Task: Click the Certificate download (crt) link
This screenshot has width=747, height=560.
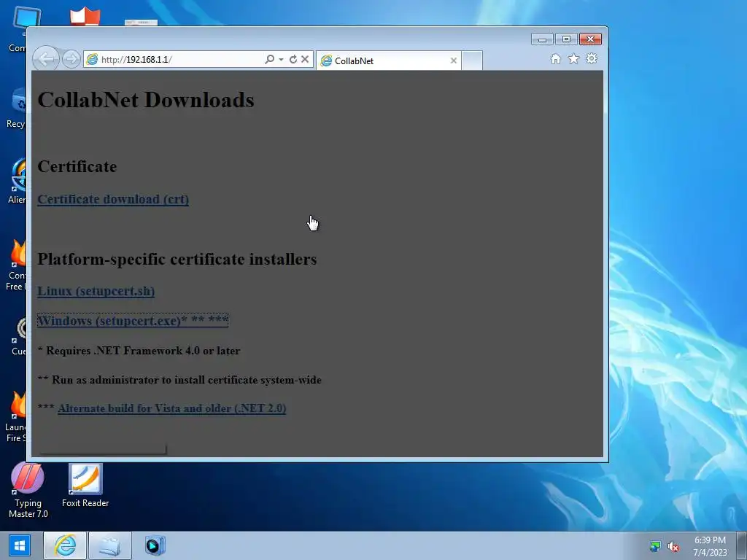Action: pyautogui.click(x=113, y=199)
